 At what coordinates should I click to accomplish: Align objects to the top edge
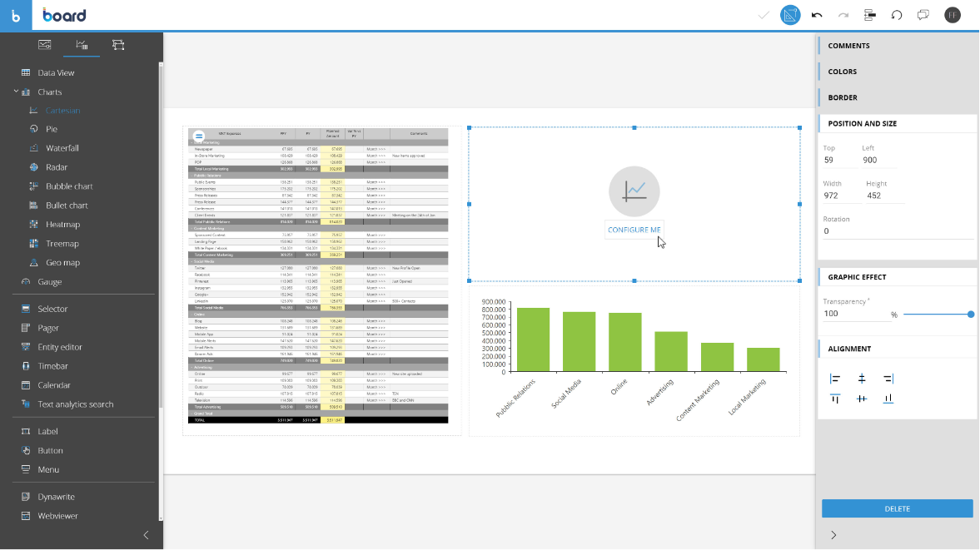click(x=835, y=399)
